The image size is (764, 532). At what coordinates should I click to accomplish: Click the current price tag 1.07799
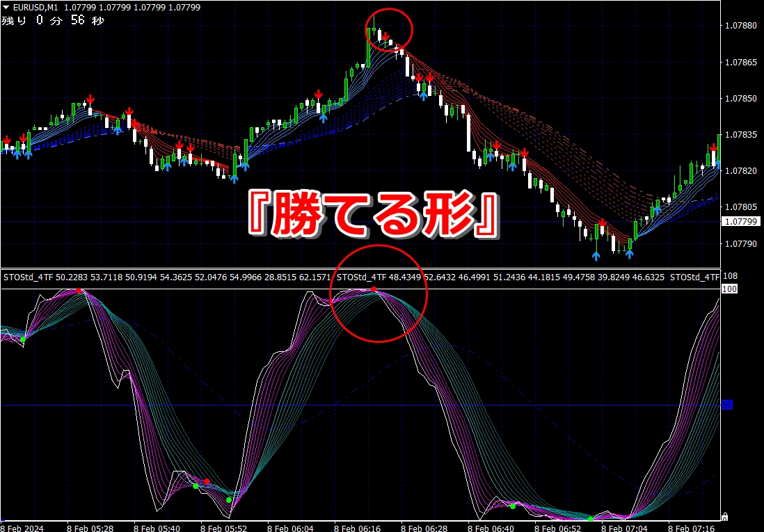pos(739,222)
